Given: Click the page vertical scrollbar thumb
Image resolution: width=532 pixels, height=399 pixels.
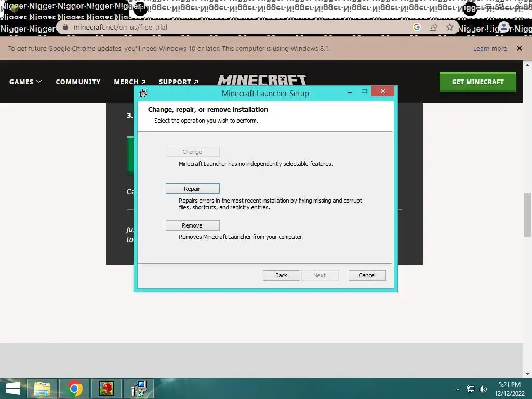Looking at the screenshot, I should 528,215.
